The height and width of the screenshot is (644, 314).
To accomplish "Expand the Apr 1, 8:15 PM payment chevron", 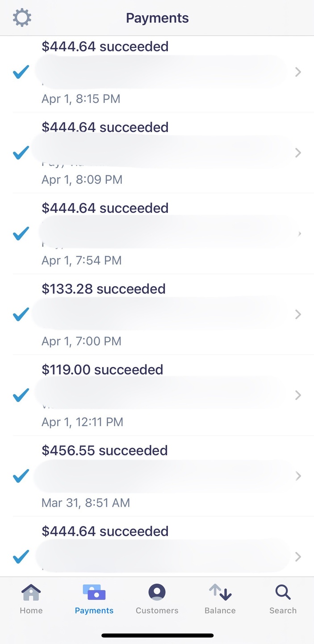I will [298, 72].
